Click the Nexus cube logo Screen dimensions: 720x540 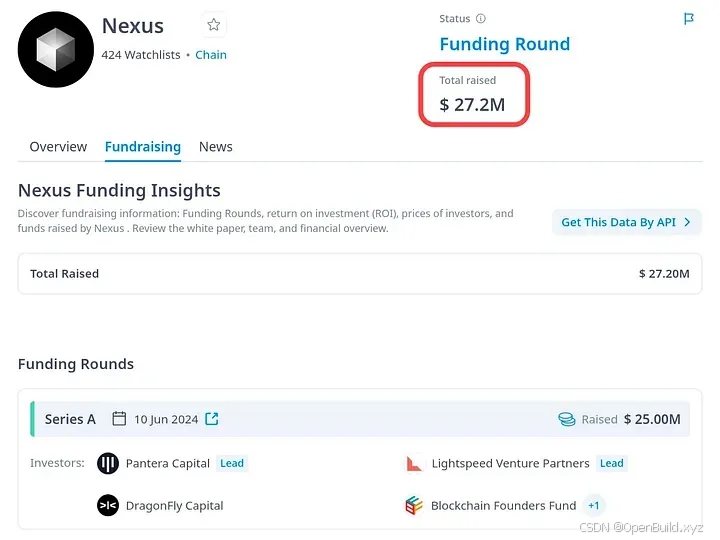click(x=56, y=49)
